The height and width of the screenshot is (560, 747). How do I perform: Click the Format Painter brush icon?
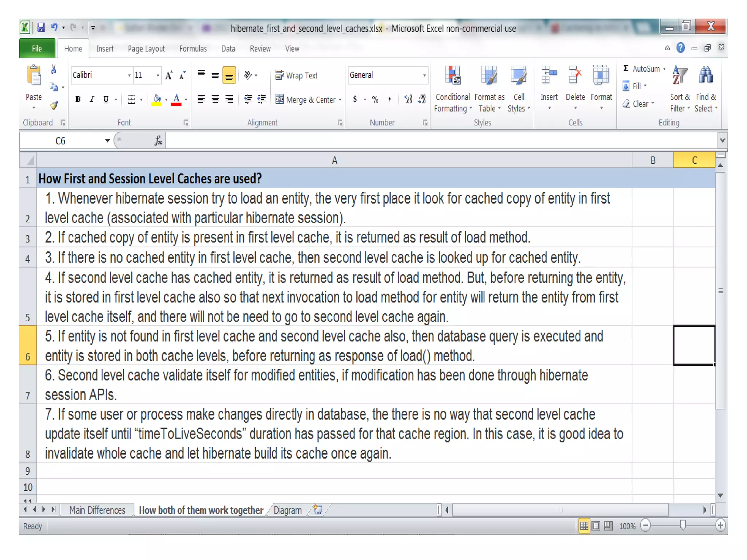(x=54, y=105)
